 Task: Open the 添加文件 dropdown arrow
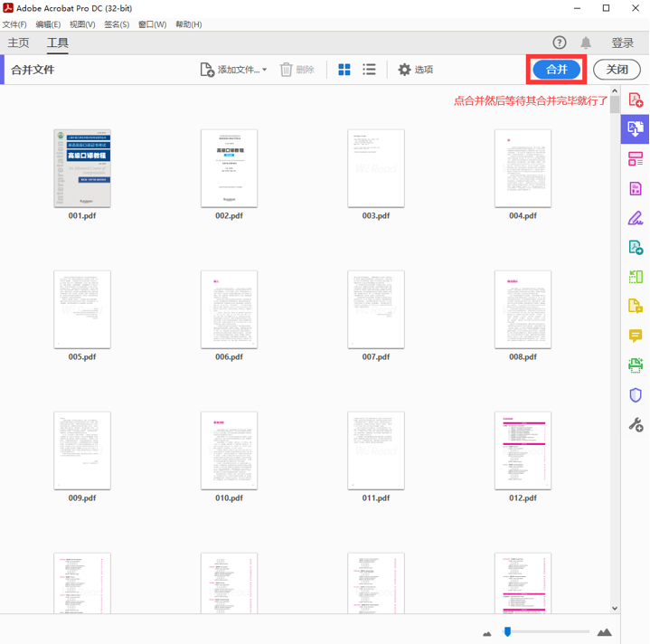pos(265,70)
